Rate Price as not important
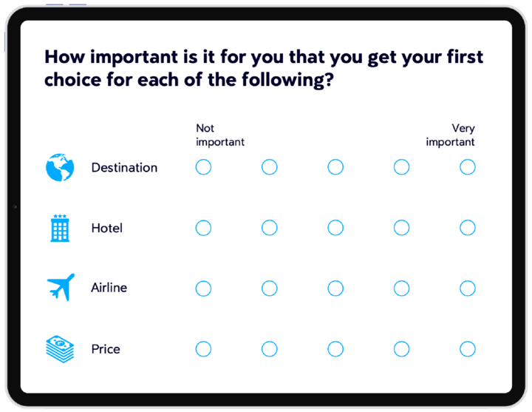Viewport: 532px width, 412px height. point(203,348)
